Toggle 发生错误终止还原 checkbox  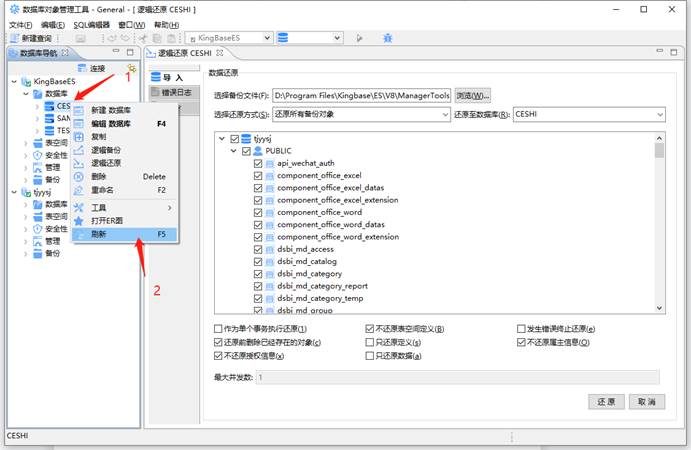521,329
